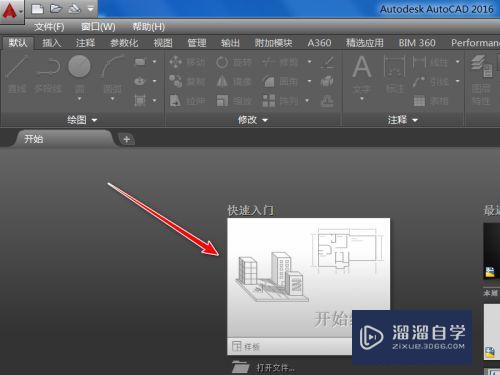Select the Move (移动) tool
Screen dimensions: 500x375
point(187,62)
